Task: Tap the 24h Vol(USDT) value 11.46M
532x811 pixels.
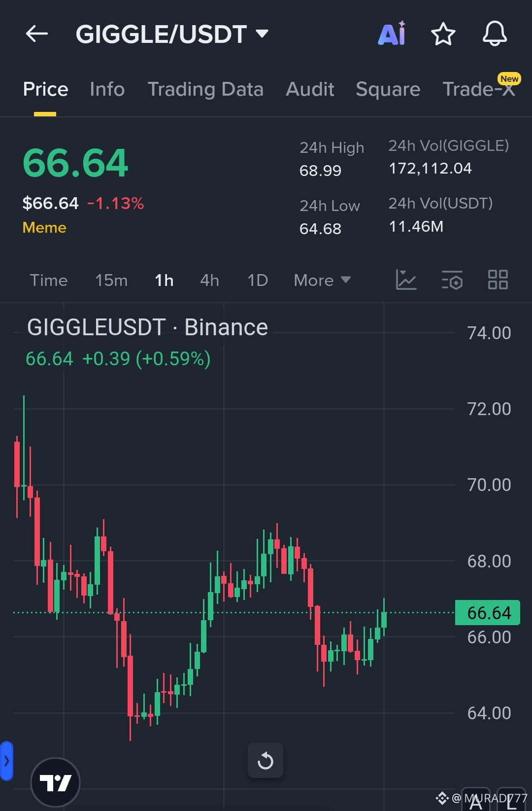Action: (416, 226)
